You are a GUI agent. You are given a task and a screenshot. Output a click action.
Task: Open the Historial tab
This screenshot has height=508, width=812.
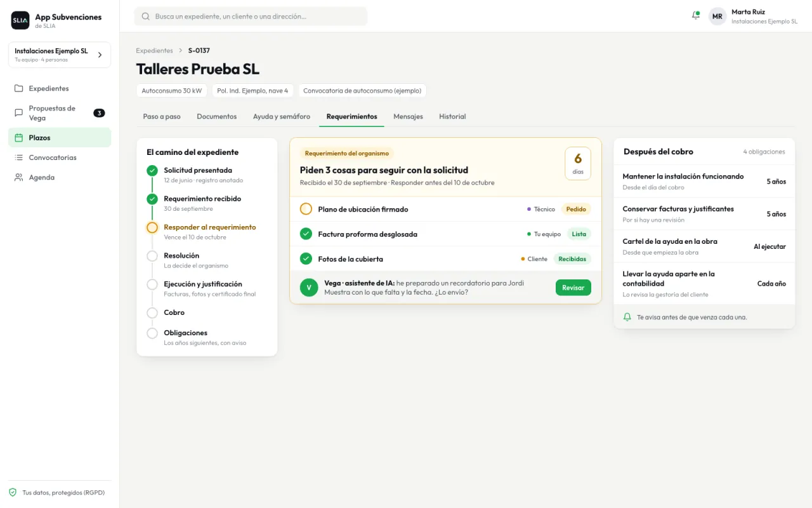pos(452,117)
